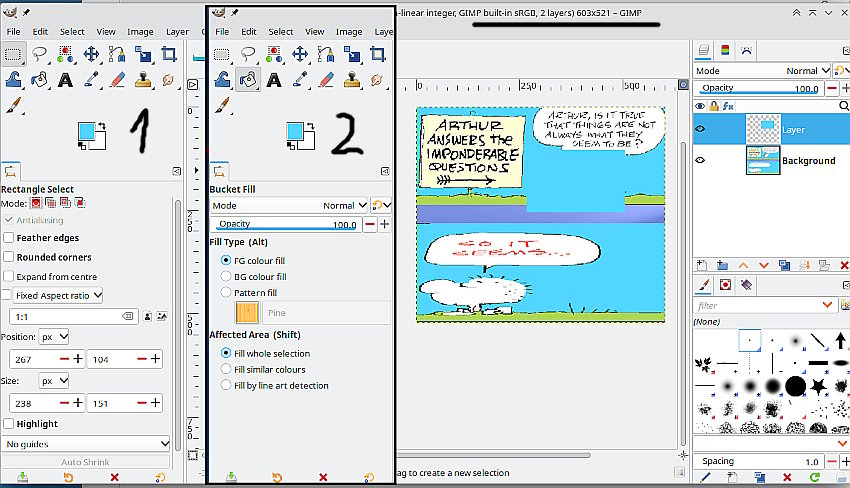The height and width of the screenshot is (488, 850).
Task: Activate the Clone stamp in the Rectangle Select toolbox
Action: pos(143,80)
